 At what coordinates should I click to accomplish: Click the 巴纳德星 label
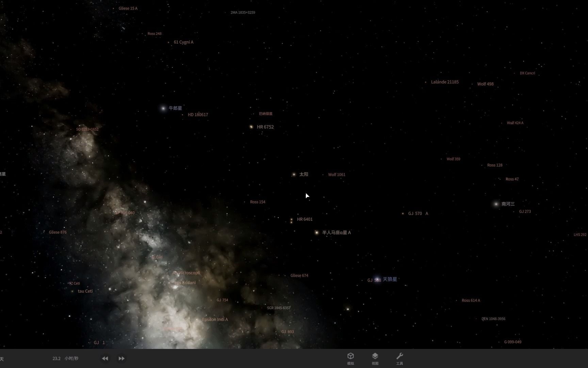click(x=265, y=114)
